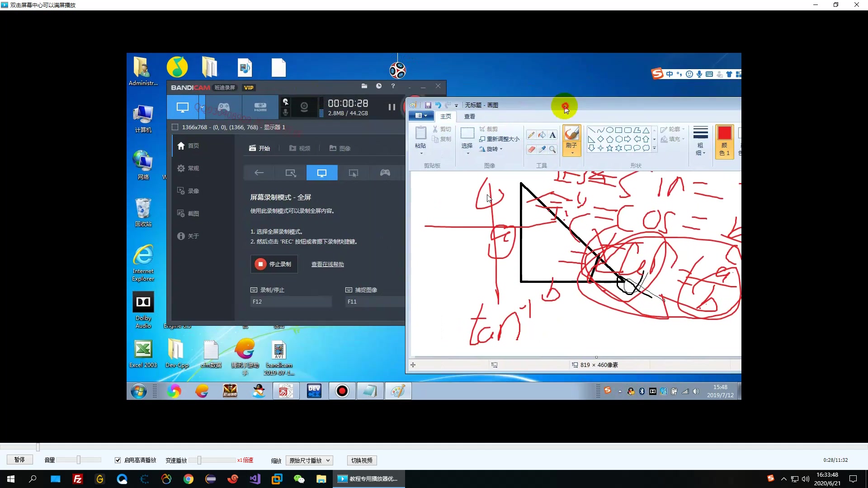The width and height of the screenshot is (868, 488).
Task: Expand the hidden system tray icons chevron
Action: (784, 479)
